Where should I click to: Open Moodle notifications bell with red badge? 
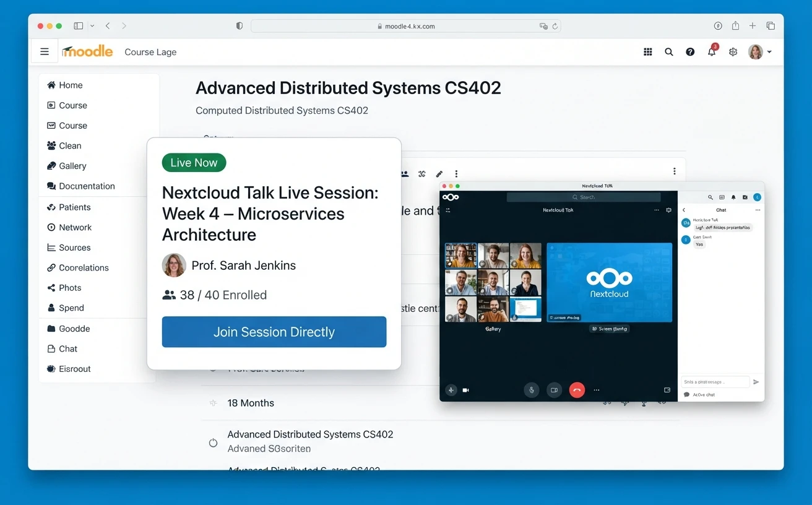click(x=712, y=51)
